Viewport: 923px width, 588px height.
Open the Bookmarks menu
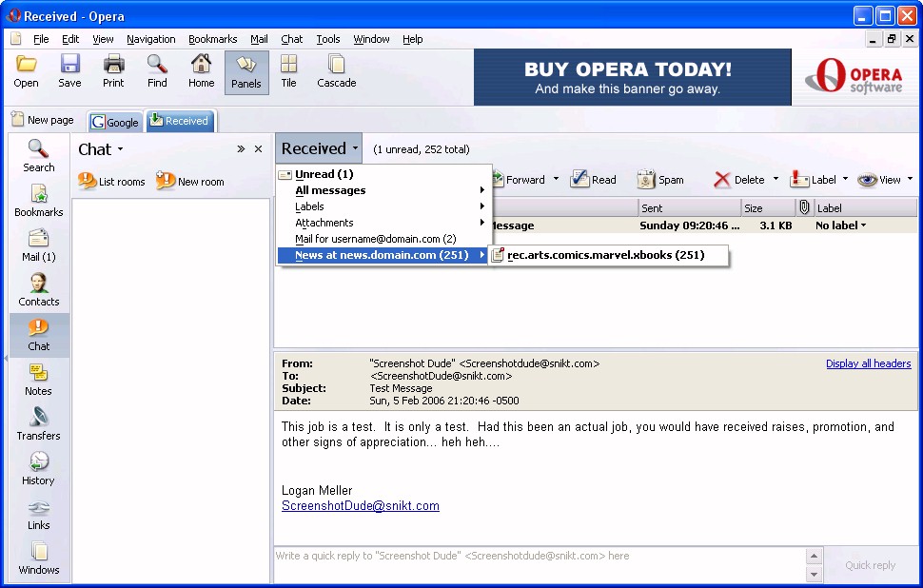click(212, 39)
